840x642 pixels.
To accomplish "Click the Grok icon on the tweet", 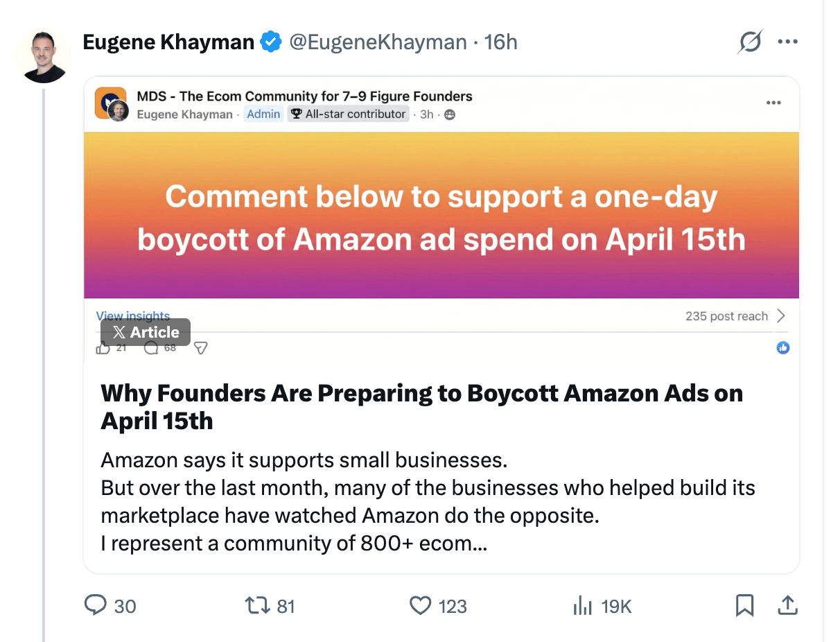I will pyautogui.click(x=750, y=42).
